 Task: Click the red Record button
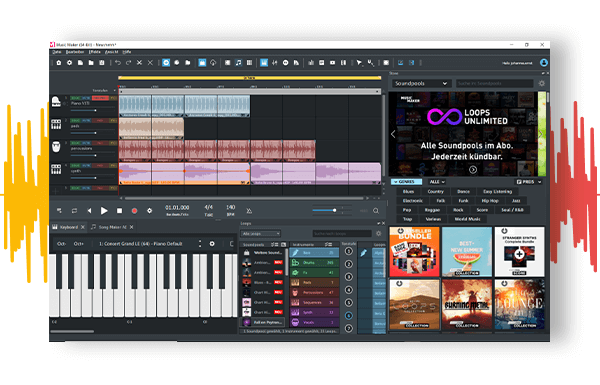tap(134, 211)
